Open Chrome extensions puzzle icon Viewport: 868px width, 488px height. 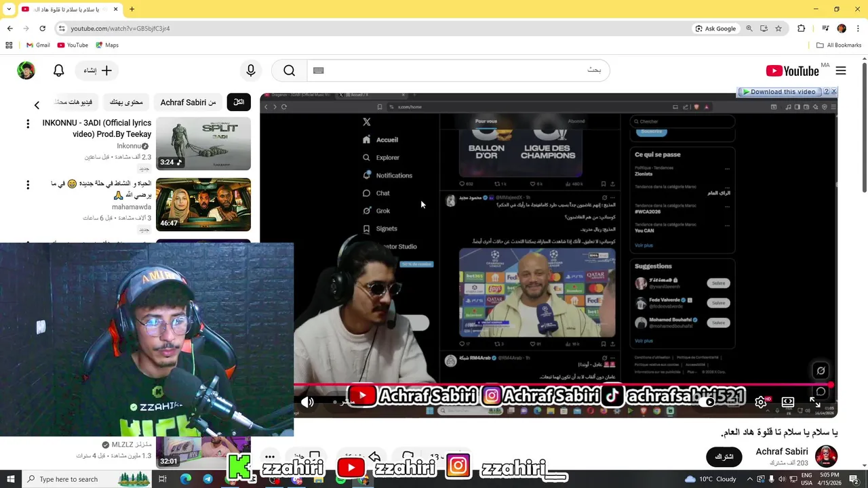[801, 28]
